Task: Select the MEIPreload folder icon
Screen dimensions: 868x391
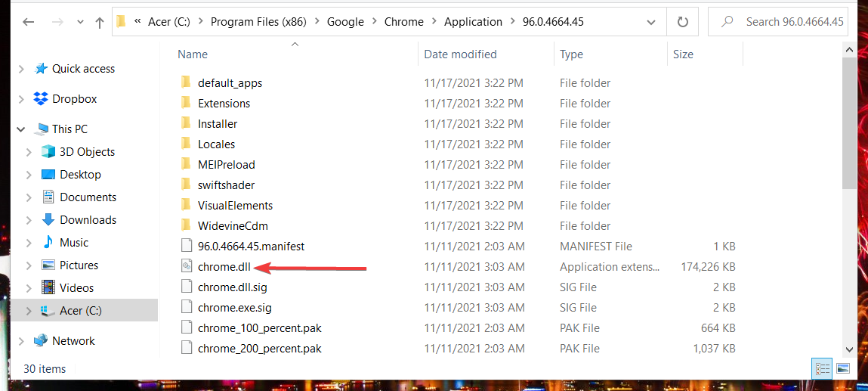Action: pos(187,165)
